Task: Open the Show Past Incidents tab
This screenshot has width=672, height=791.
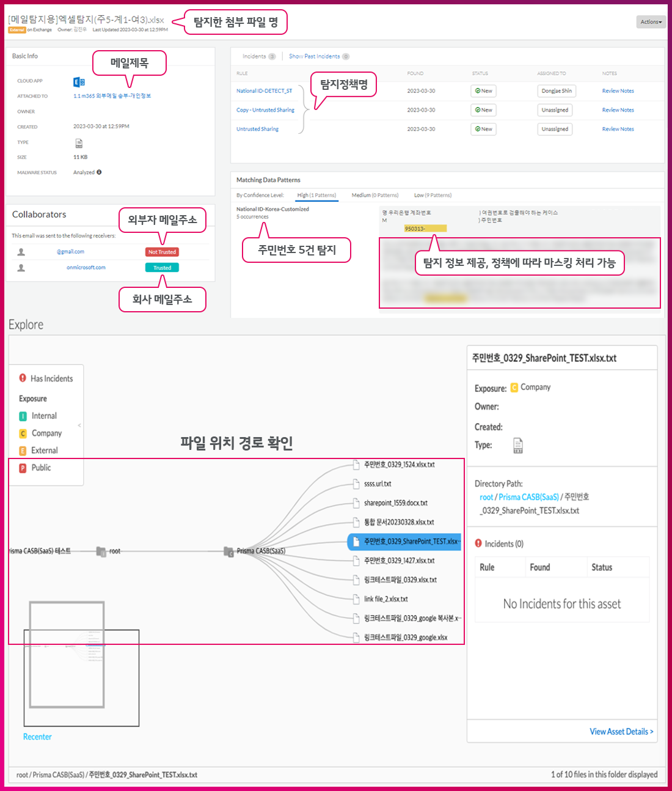Action: 314,56
